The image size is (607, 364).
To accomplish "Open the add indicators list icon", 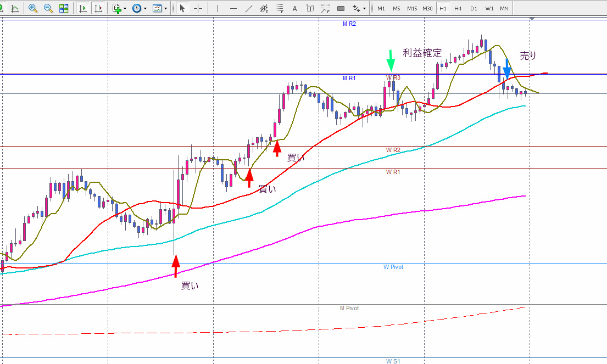I will tap(116, 8).
